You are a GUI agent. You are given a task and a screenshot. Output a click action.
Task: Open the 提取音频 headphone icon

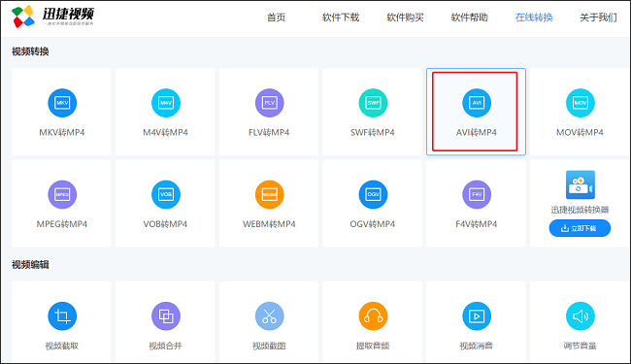(x=373, y=316)
